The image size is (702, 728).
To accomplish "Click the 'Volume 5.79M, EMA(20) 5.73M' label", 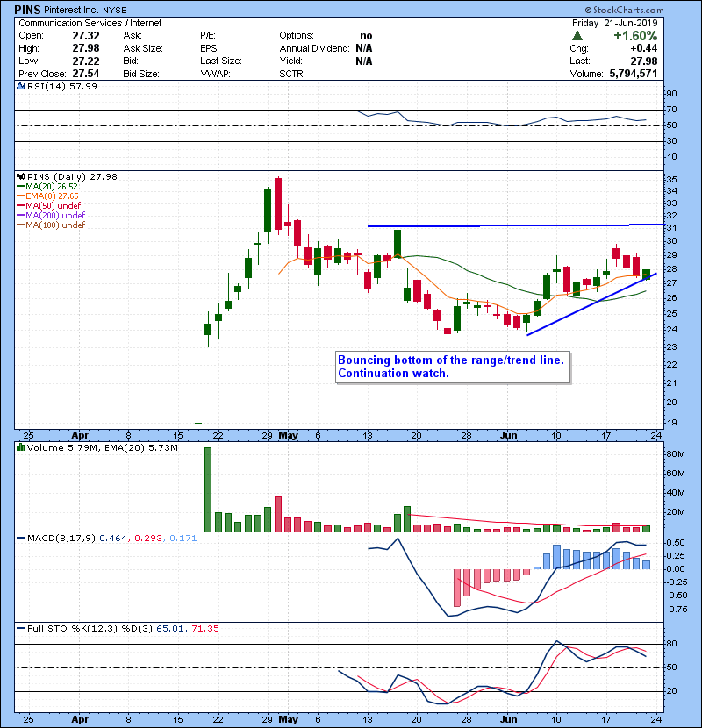I will pyautogui.click(x=102, y=448).
